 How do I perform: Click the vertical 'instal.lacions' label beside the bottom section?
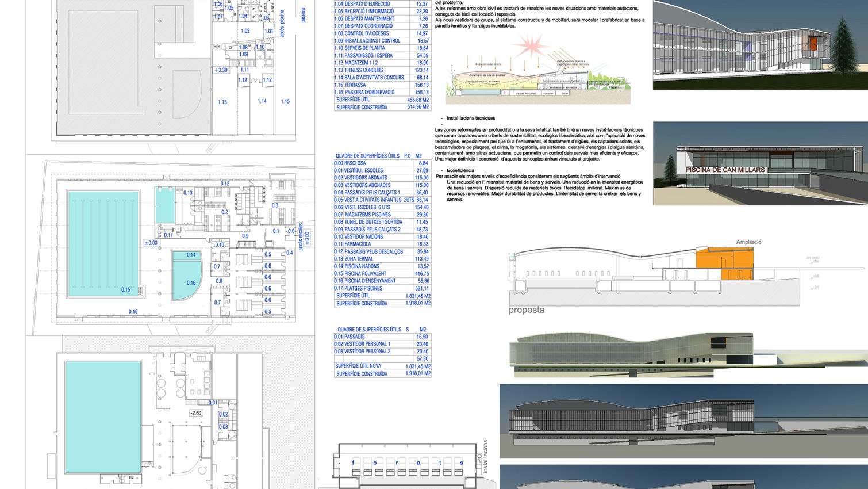point(485,456)
